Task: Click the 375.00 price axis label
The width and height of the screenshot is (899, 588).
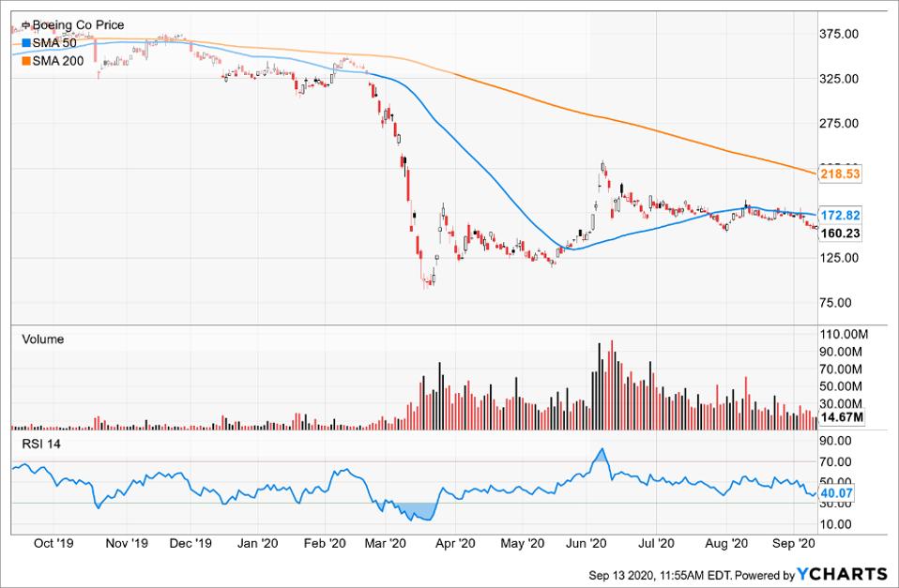Action: point(840,35)
